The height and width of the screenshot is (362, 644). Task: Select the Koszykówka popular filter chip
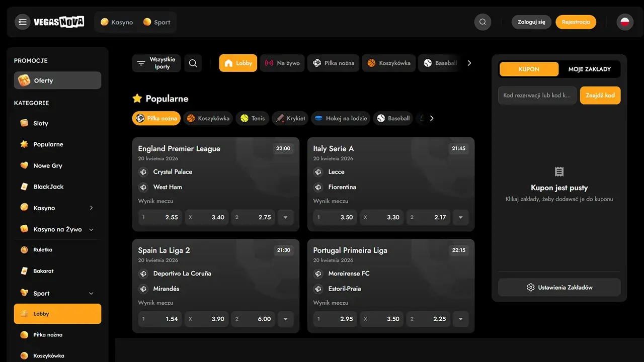(208, 119)
